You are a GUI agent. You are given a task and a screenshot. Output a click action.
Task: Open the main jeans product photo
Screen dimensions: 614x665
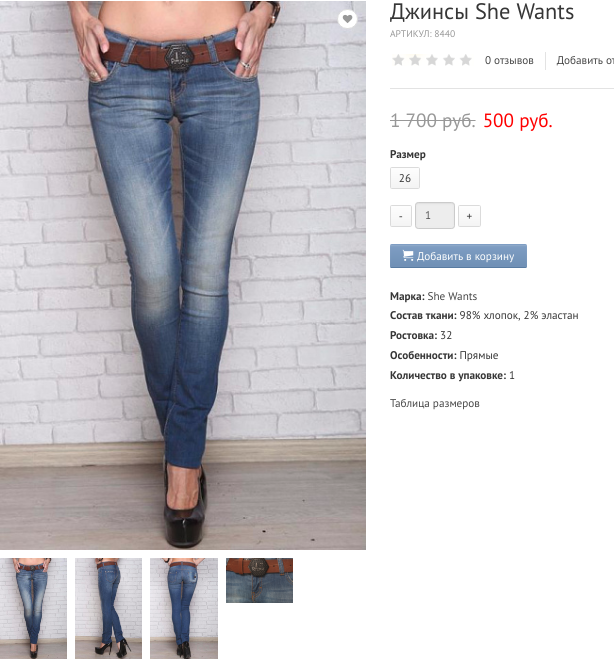[183, 275]
